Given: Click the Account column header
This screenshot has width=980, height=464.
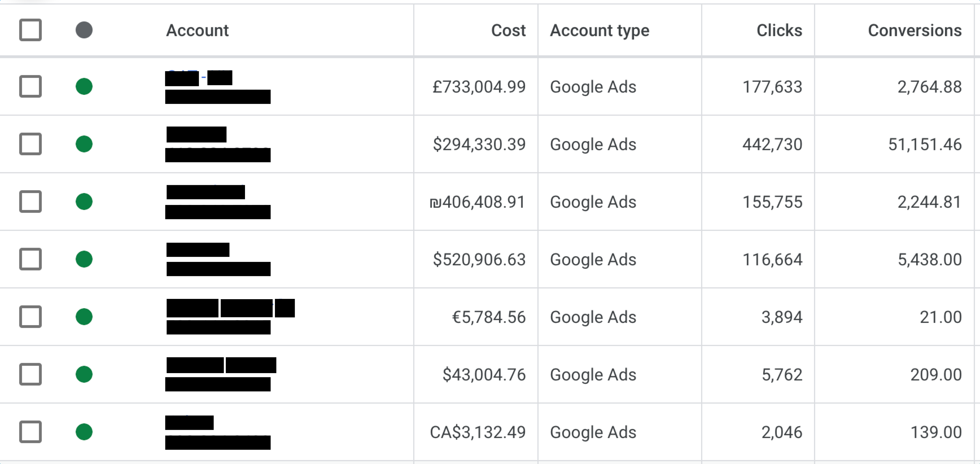Looking at the screenshot, I should (198, 30).
